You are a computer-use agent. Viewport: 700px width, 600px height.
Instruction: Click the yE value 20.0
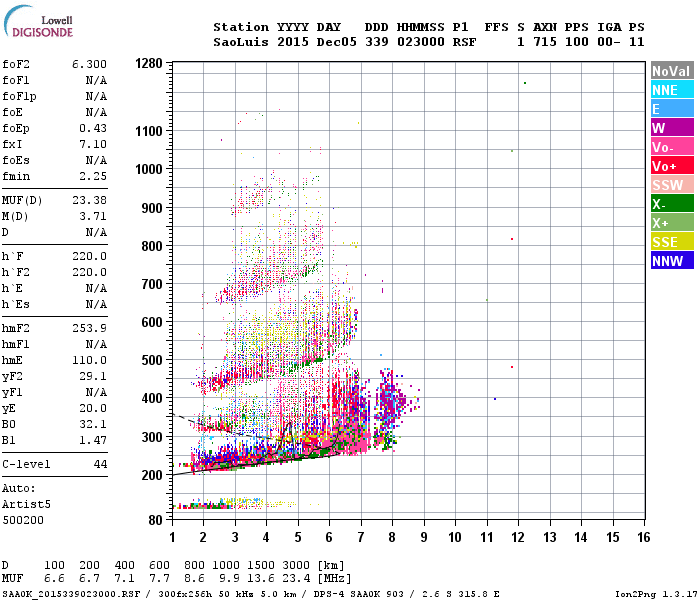pos(93,408)
